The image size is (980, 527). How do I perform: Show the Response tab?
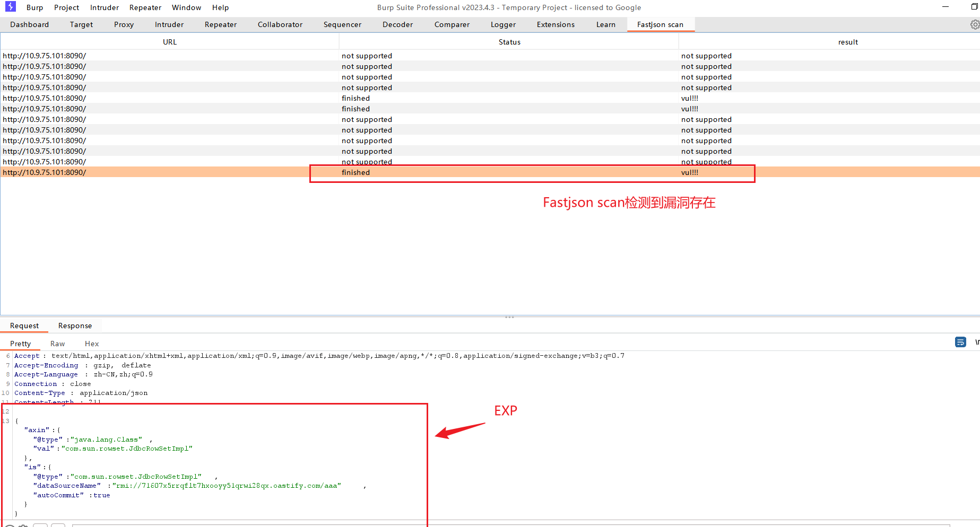point(75,326)
